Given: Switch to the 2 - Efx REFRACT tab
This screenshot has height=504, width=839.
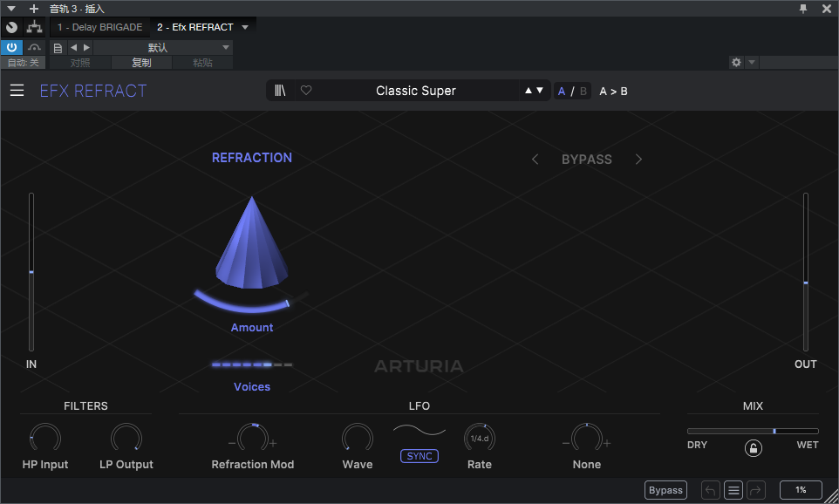Looking at the screenshot, I should pos(194,27).
